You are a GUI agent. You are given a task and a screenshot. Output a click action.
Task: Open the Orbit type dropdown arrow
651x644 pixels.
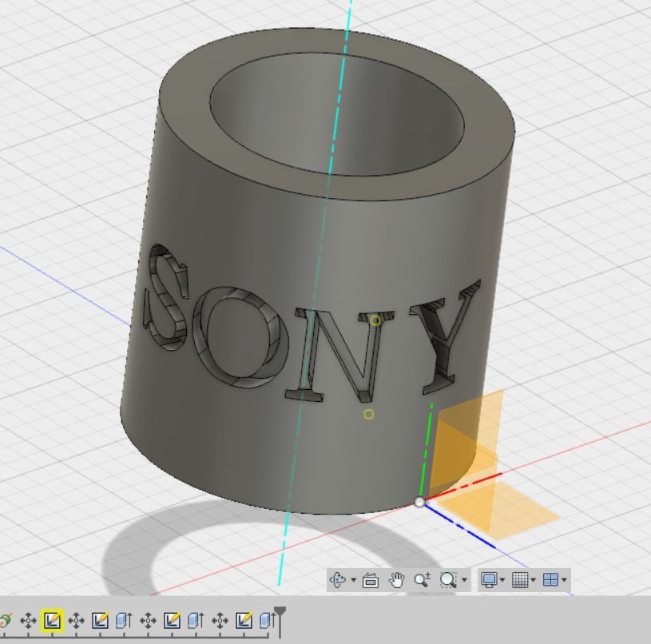pyautogui.click(x=353, y=579)
